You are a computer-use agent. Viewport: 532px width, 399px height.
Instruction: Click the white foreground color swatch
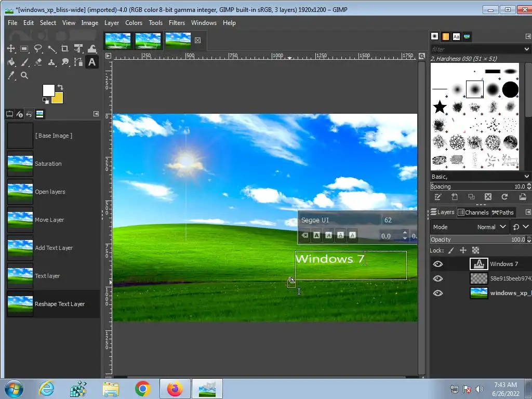tap(48, 90)
